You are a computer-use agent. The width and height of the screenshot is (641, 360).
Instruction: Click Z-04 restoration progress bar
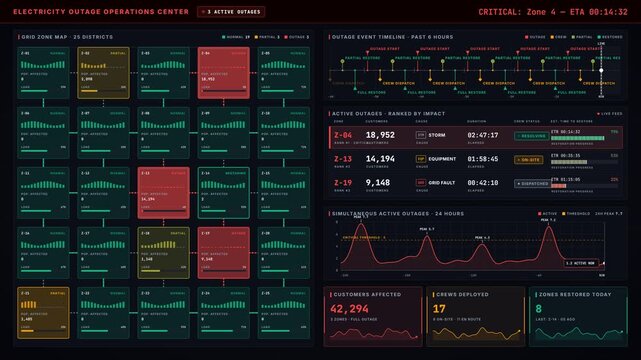[x=584, y=139]
